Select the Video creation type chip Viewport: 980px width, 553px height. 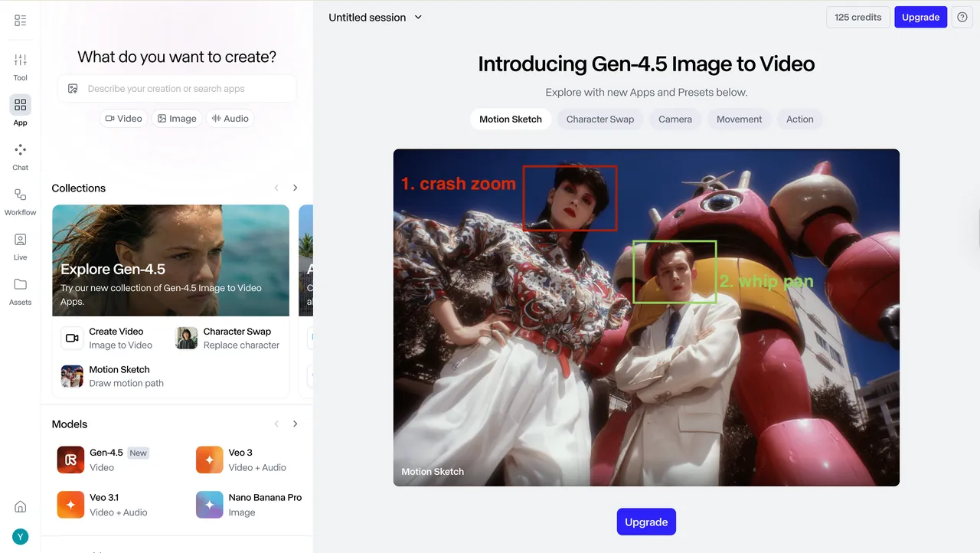coord(123,119)
